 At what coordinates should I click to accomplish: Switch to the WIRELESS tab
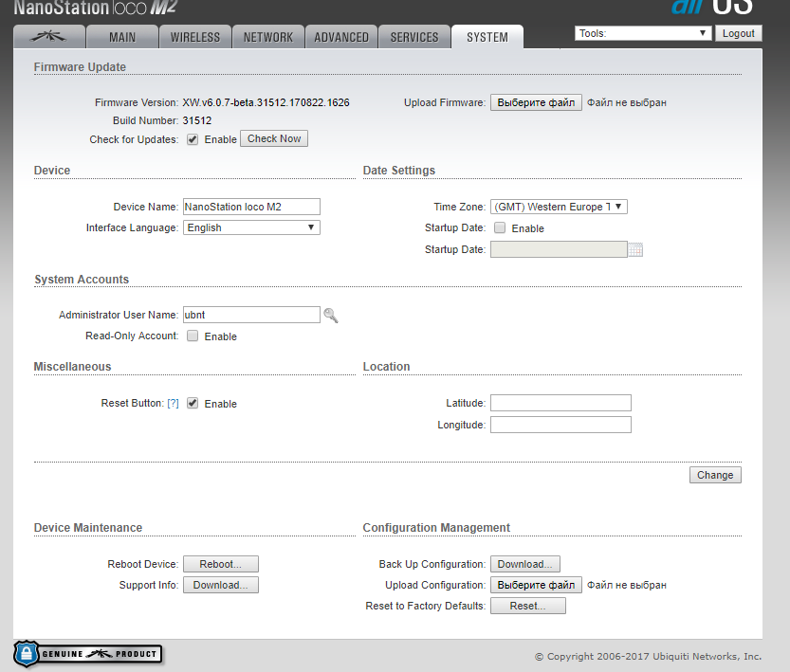click(x=195, y=37)
